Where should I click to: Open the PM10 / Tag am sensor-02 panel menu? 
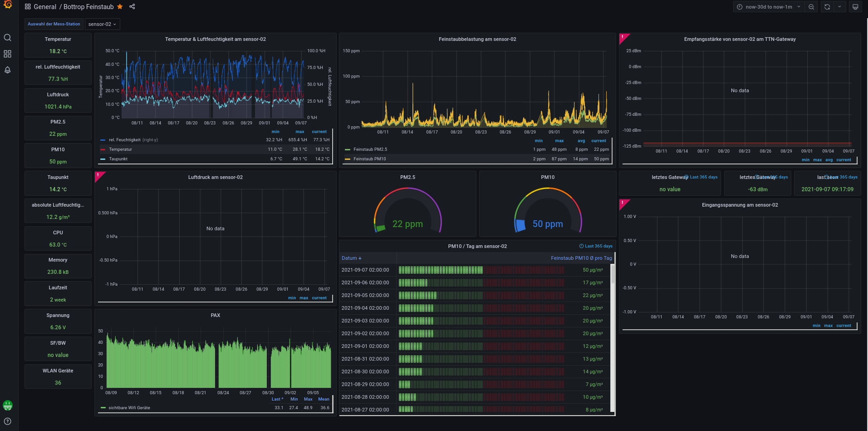pos(477,246)
